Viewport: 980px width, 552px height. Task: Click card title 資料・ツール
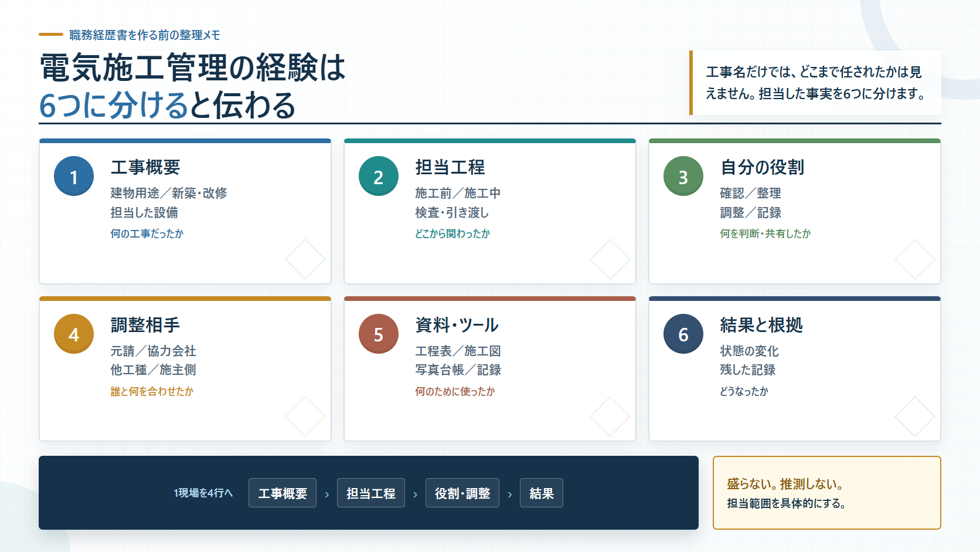pos(457,325)
